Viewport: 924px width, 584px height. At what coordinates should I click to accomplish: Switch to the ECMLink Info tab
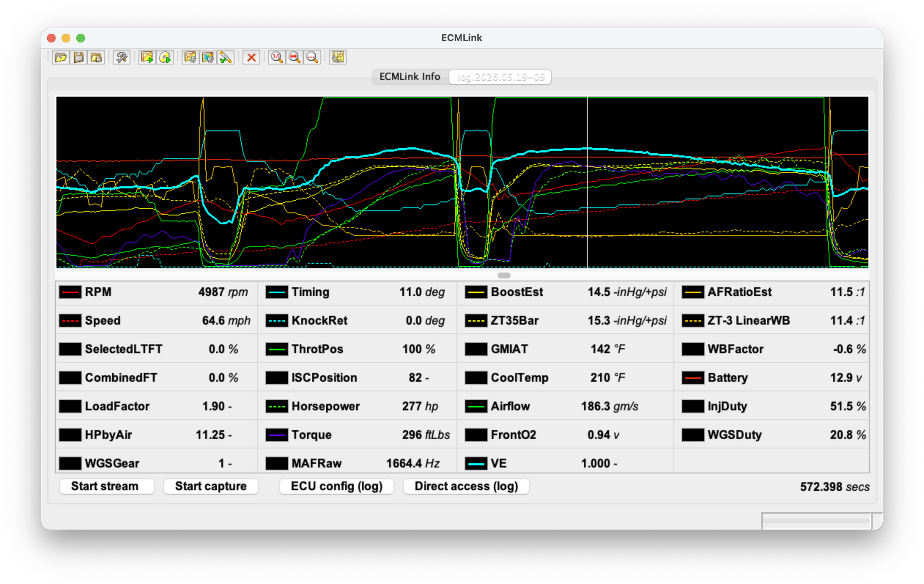click(x=410, y=77)
